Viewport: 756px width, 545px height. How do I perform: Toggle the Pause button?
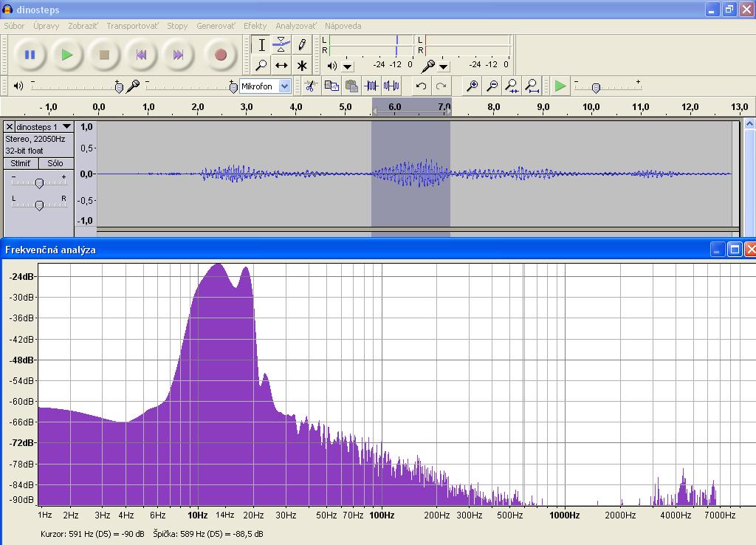[x=30, y=55]
